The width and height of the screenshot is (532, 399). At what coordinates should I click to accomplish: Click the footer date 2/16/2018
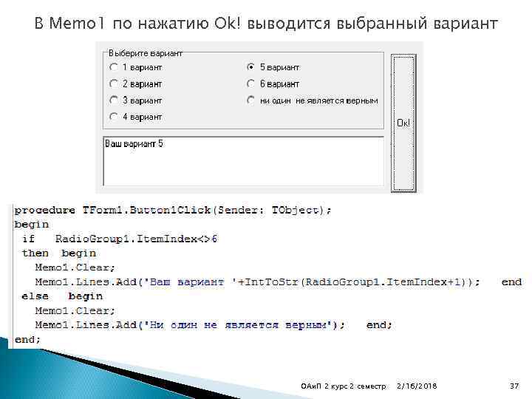417,386
